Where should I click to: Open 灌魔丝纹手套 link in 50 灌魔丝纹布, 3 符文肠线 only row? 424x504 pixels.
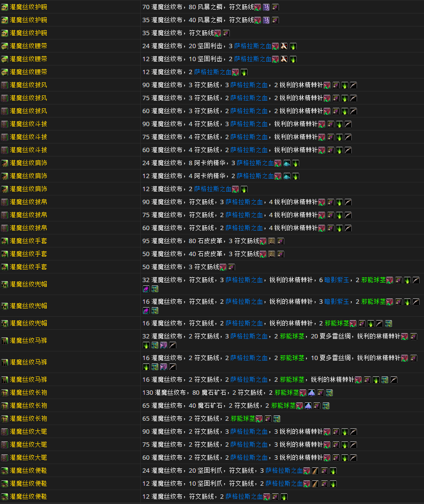tap(28, 267)
